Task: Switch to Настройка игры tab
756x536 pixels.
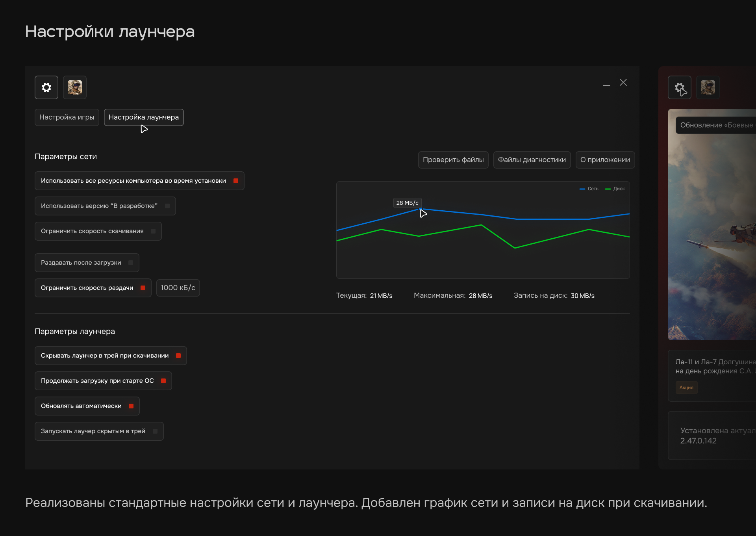Action: coord(67,117)
